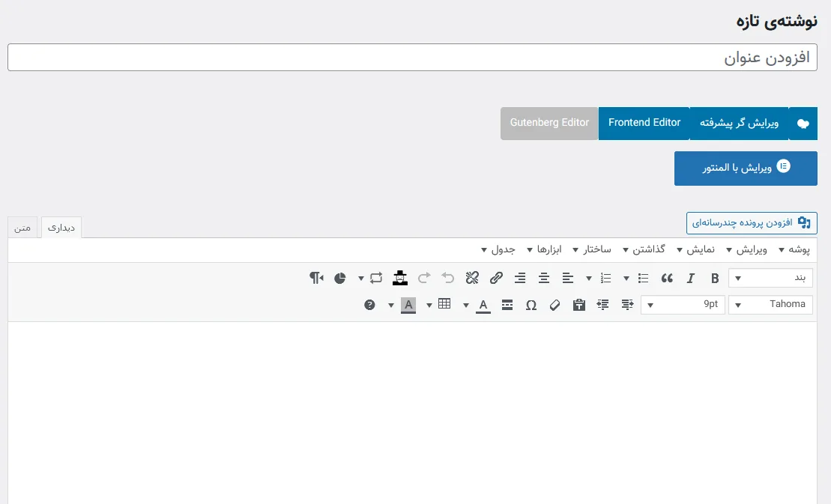Image resolution: width=831 pixels, height=504 pixels.
Task: Click the paragraph direction icon
Action: pos(316,278)
